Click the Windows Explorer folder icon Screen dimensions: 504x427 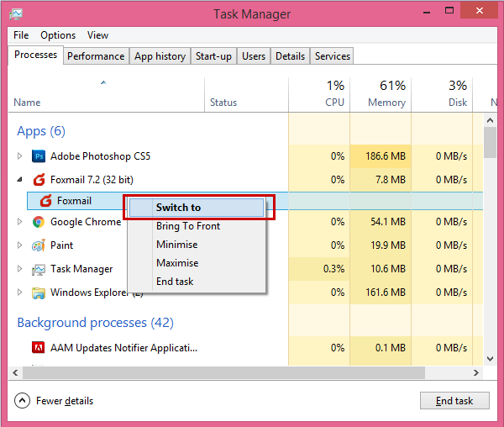pyautogui.click(x=39, y=293)
